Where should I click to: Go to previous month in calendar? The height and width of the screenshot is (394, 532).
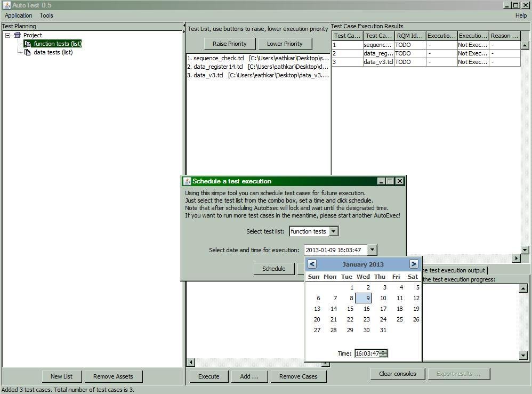click(312, 263)
